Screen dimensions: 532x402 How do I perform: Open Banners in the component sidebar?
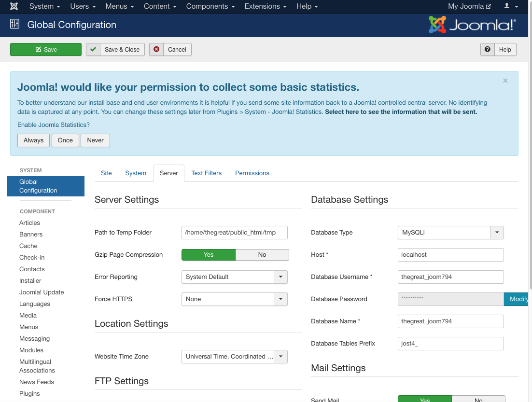point(31,235)
